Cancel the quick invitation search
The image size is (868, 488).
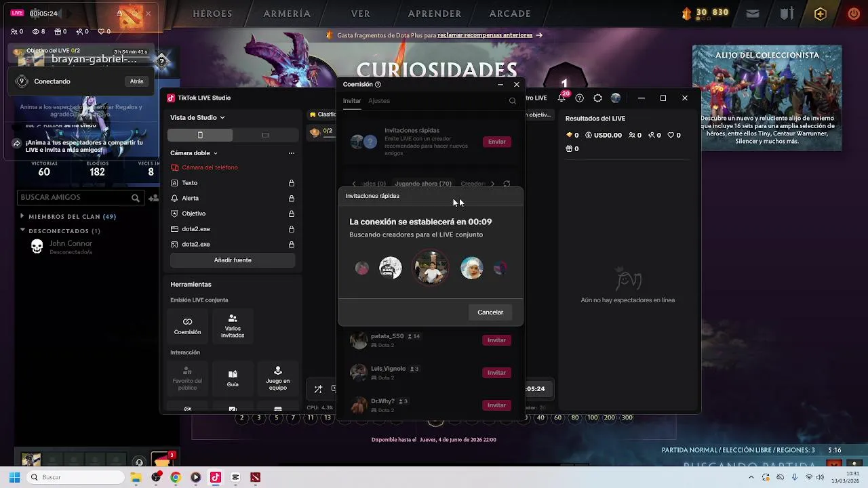[490, 312]
